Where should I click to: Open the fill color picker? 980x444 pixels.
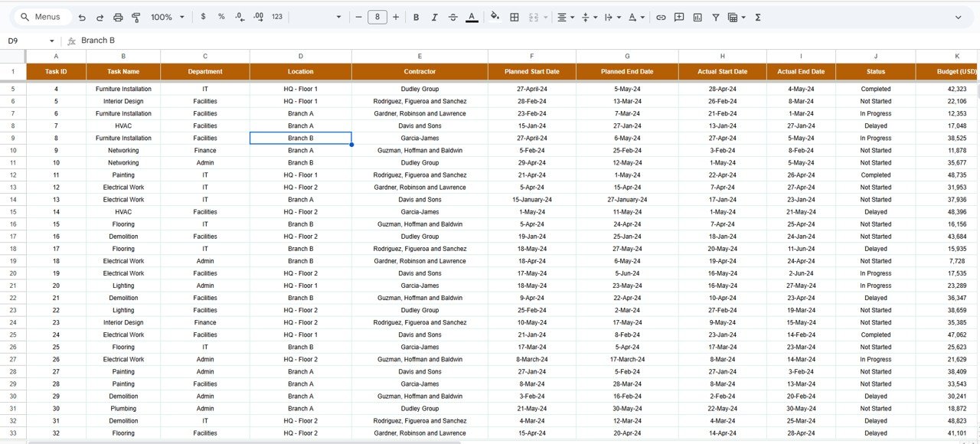click(495, 17)
